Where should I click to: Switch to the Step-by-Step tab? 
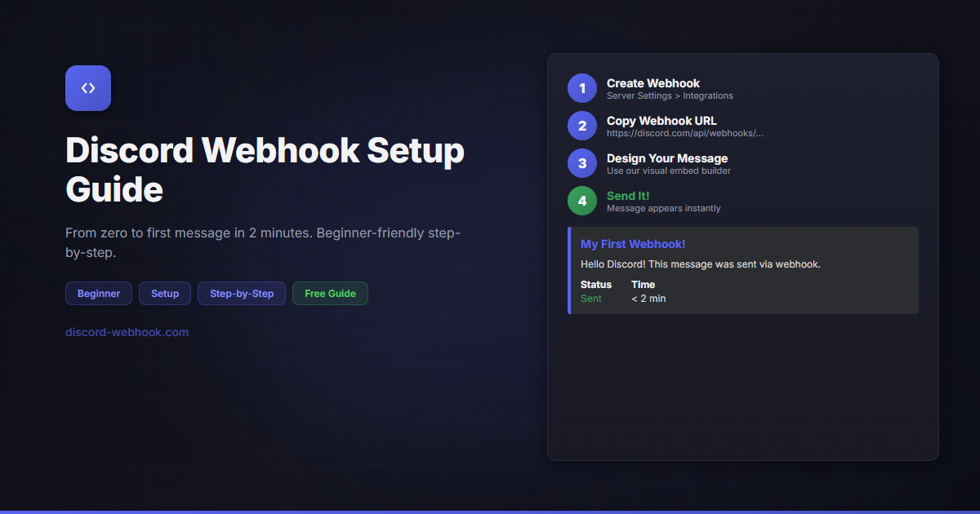point(242,293)
